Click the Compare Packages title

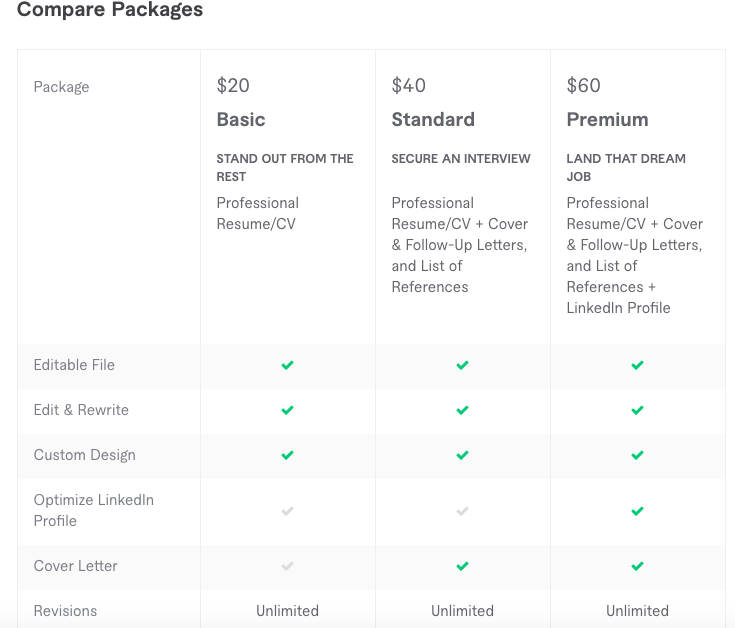(110, 11)
